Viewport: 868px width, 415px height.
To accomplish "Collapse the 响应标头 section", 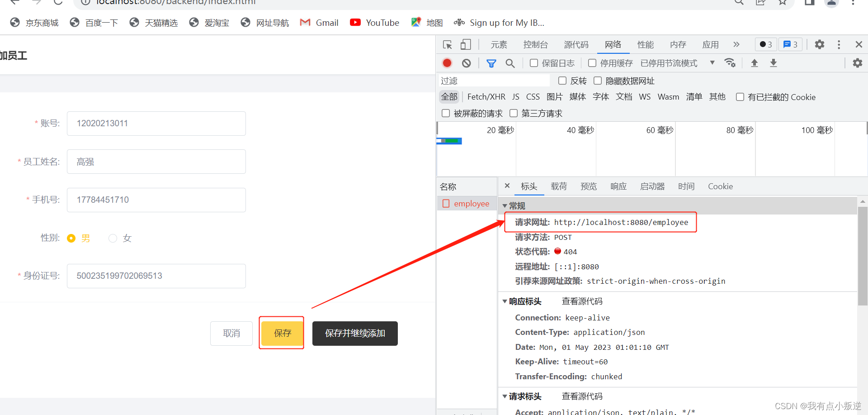I will 505,301.
